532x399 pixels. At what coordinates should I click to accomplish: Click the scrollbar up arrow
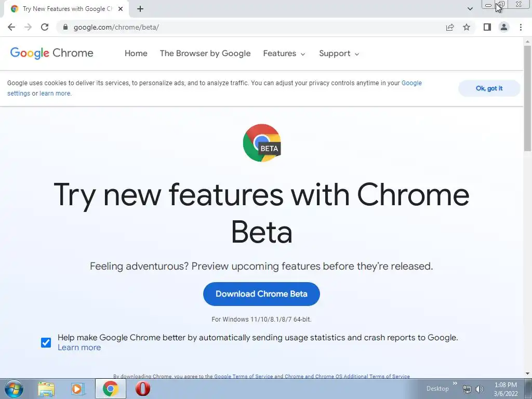(x=527, y=42)
